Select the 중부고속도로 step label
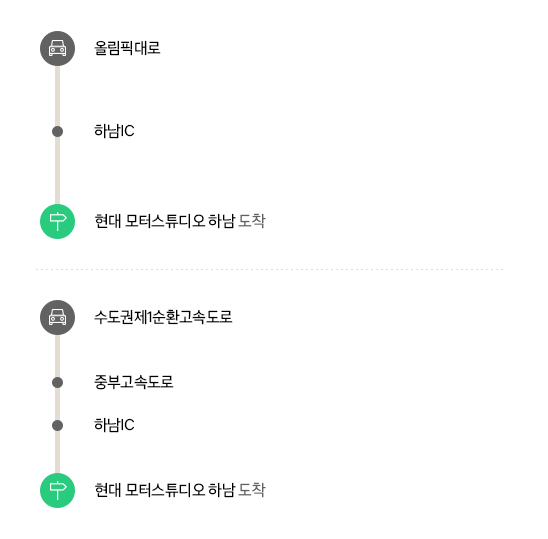Screen dimensions: 548x539 134,382
